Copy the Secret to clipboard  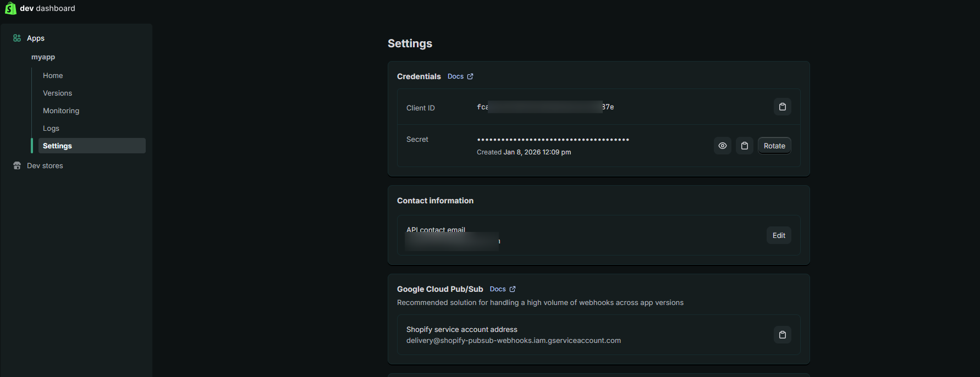(x=744, y=146)
